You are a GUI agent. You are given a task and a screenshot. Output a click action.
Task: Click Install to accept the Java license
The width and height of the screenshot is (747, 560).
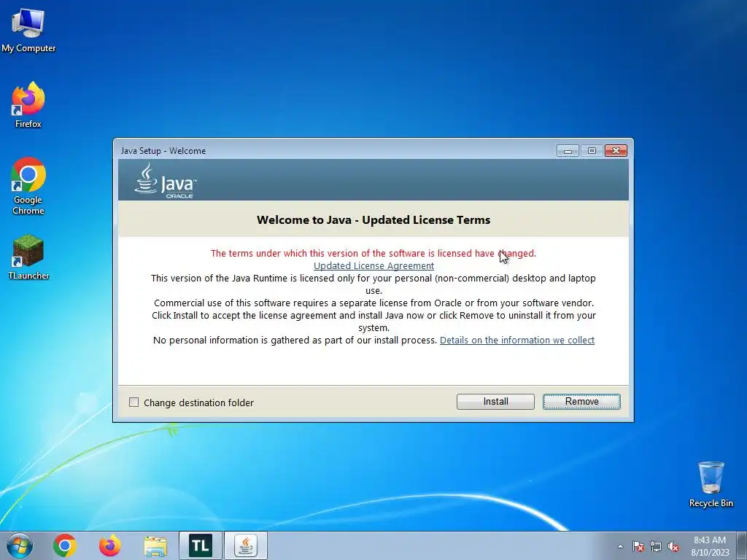(495, 402)
